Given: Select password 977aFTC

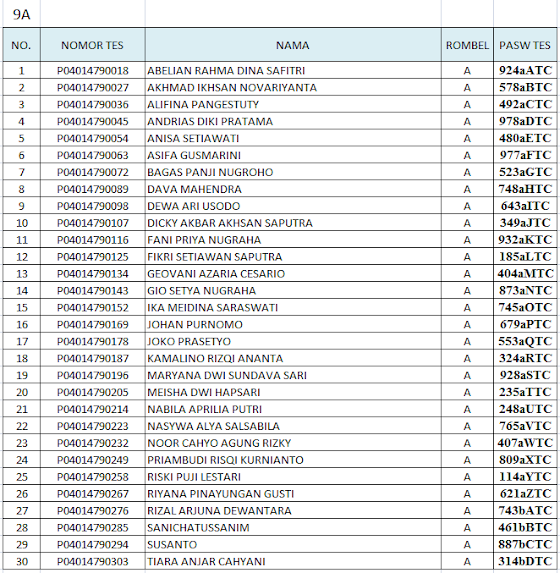Looking at the screenshot, I should (x=525, y=155).
